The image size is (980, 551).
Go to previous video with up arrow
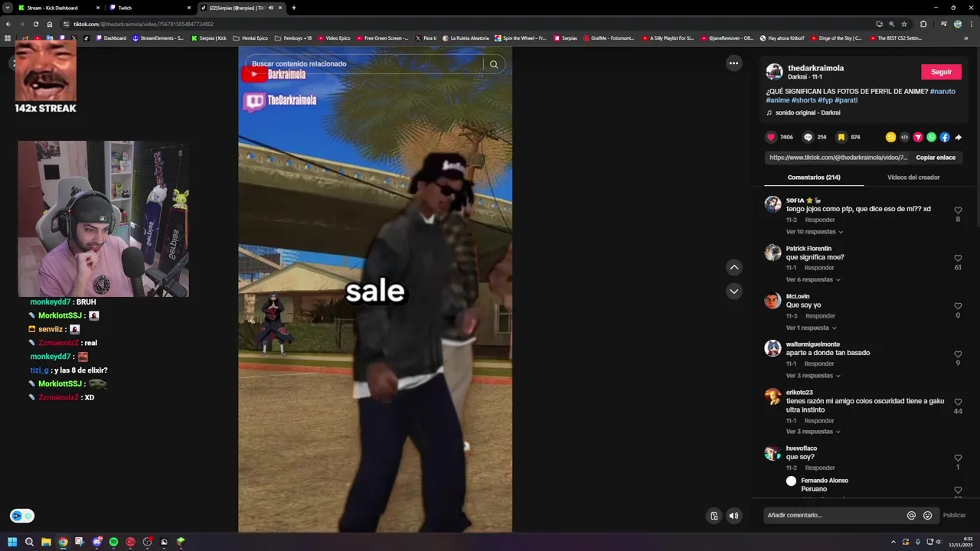[x=734, y=267]
